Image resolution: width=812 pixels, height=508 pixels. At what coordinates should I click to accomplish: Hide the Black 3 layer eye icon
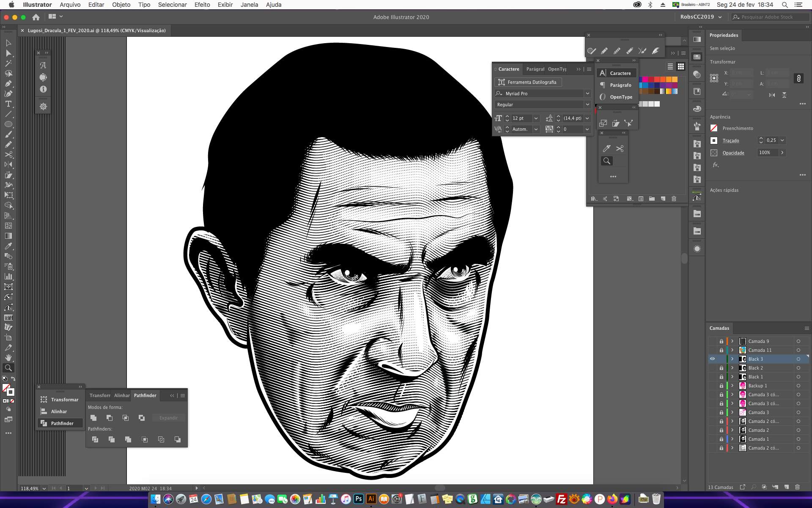[x=713, y=359]
